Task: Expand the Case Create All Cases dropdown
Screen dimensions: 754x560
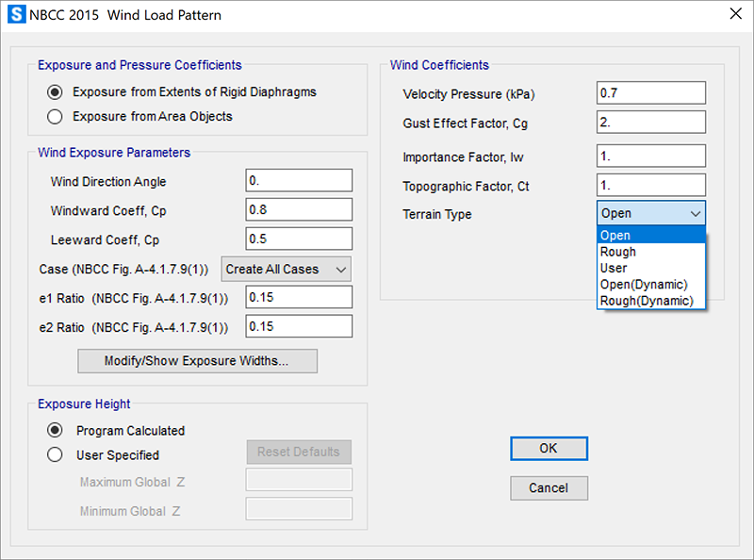Action: pyautogui.click(x=287, y=270)
